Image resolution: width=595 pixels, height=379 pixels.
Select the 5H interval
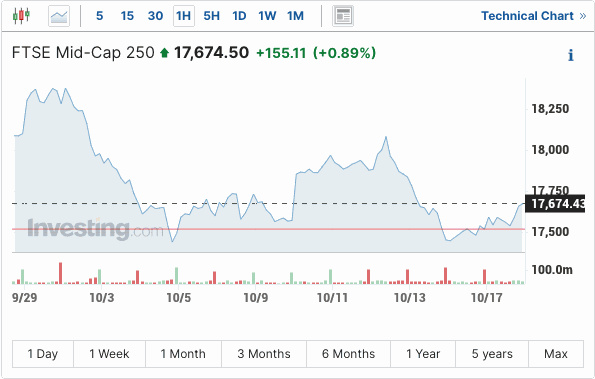(211, 16)
